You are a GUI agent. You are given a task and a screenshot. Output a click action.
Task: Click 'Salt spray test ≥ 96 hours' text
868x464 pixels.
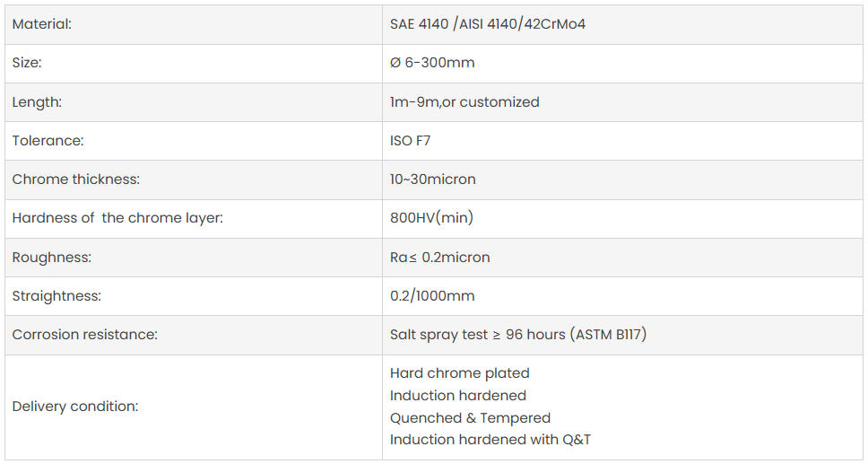click(x=478, y=335)
